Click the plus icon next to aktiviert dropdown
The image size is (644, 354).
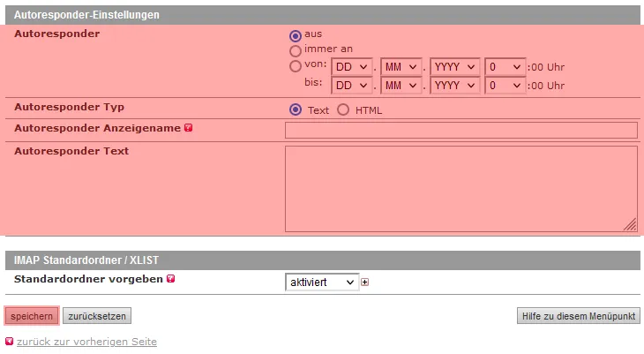[364, 282]
